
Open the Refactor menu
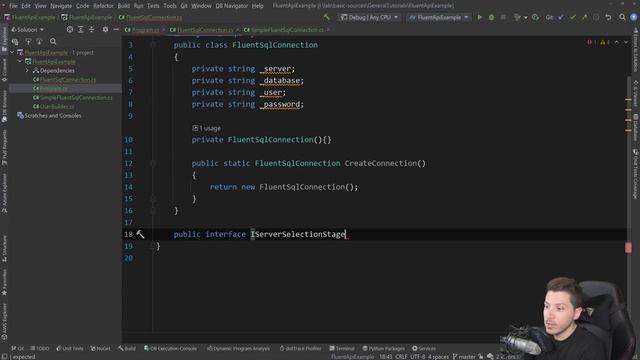[103, 6]
